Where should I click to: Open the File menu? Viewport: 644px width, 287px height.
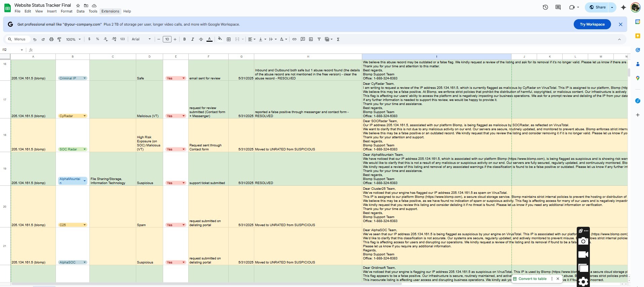[17, 11]
